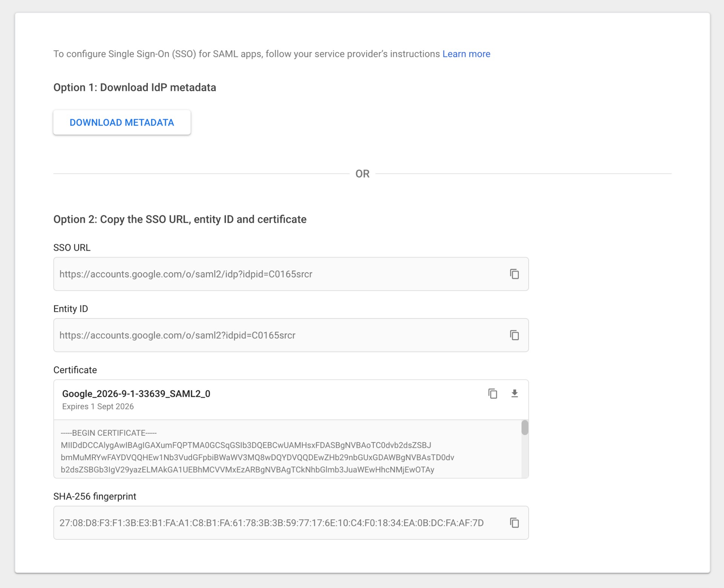This screenshot has height=588, width=724.
Task: Download the Google_2026 SAML certificate
Action: pyautogui.click(x=515, y=394)
